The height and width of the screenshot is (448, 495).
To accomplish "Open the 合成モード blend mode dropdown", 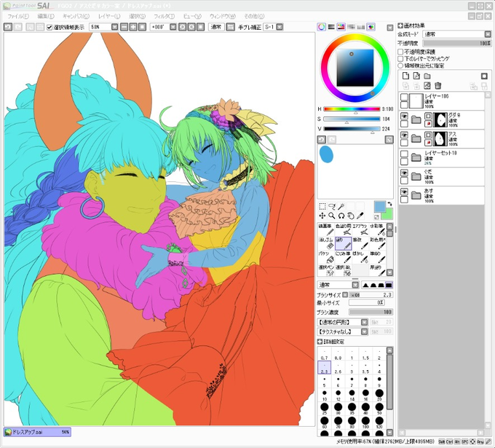I will (488, 34).
